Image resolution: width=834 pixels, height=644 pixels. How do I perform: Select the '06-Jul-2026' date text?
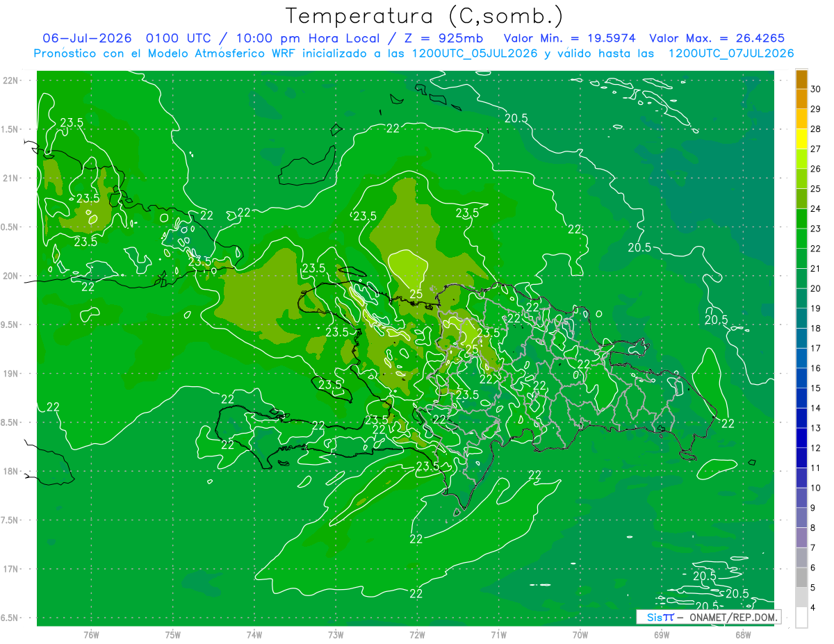(x=87, y=38)
